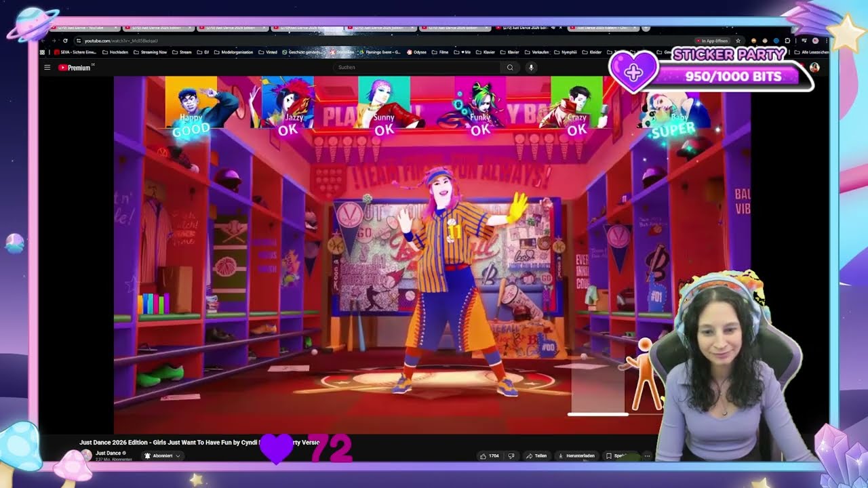Open site info icon beside the URL
868x488 pixels.
[x=78, y=41]
